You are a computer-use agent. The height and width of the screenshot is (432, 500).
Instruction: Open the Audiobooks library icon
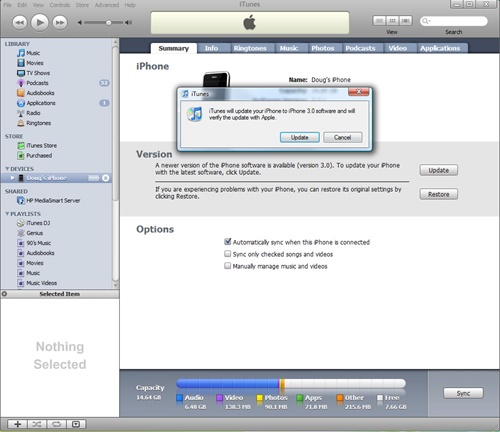(21, 93)
